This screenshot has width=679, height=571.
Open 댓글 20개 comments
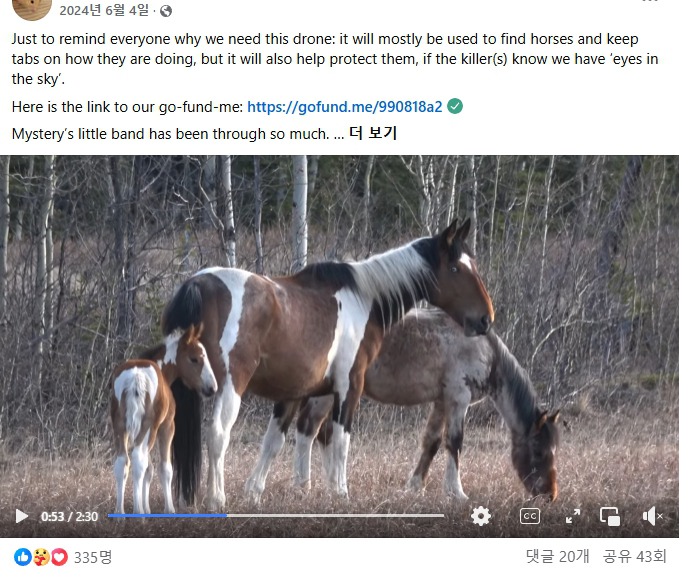pyautogui.click(x=557, y=556)
